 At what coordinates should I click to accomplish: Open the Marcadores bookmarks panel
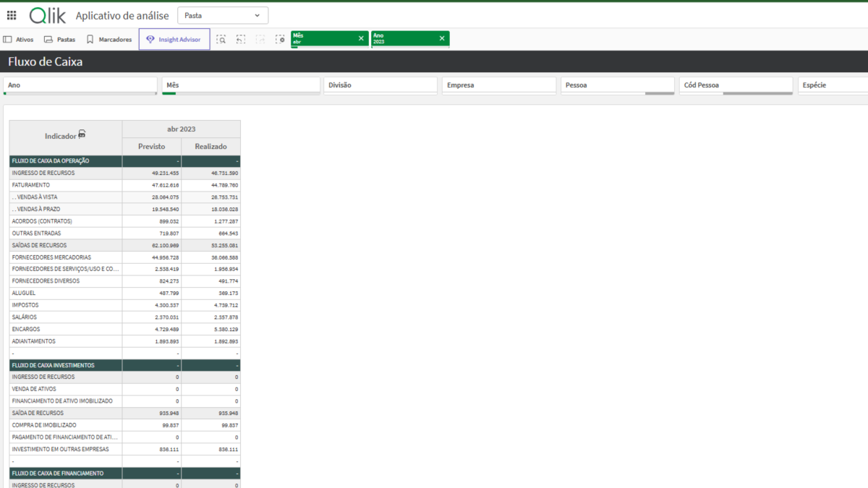point(109,40)
